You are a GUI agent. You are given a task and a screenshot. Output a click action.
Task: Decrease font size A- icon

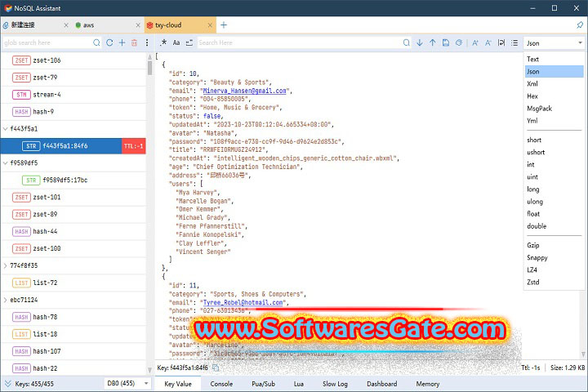(x=488, y=42)
